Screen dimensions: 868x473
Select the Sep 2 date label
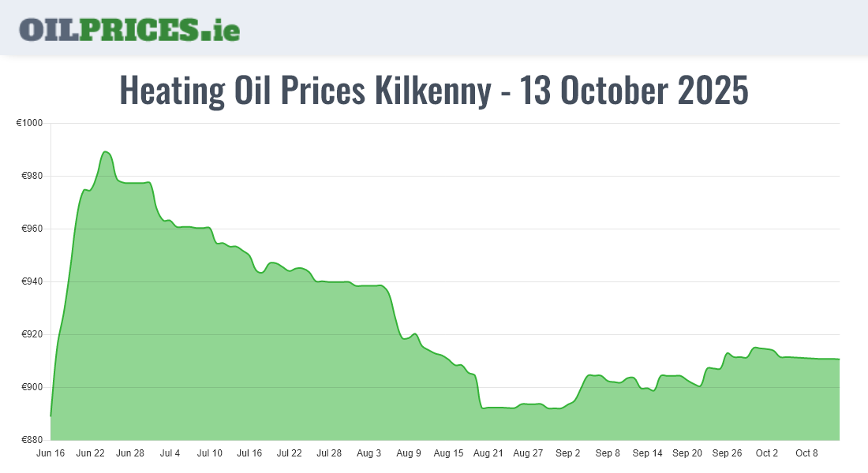pyautogui.click(x=568, y=453)
